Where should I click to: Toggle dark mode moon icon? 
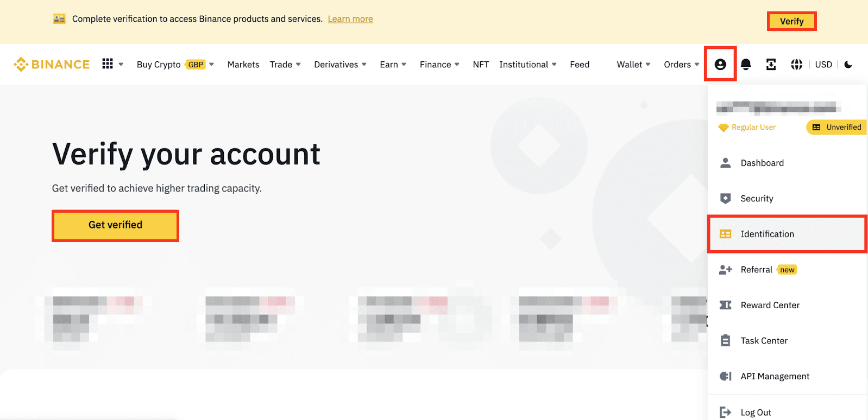point(848,65)
